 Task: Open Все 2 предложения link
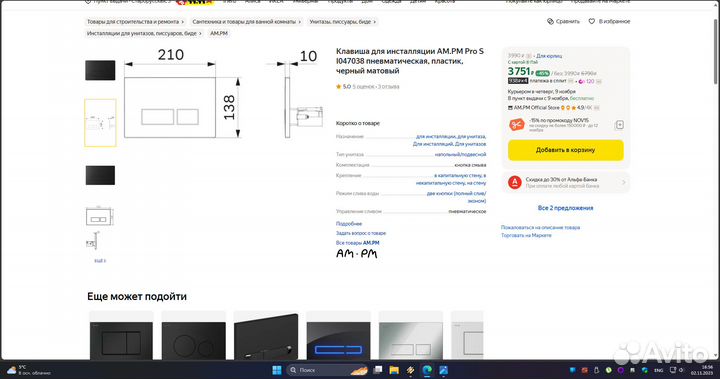point(565,208)
